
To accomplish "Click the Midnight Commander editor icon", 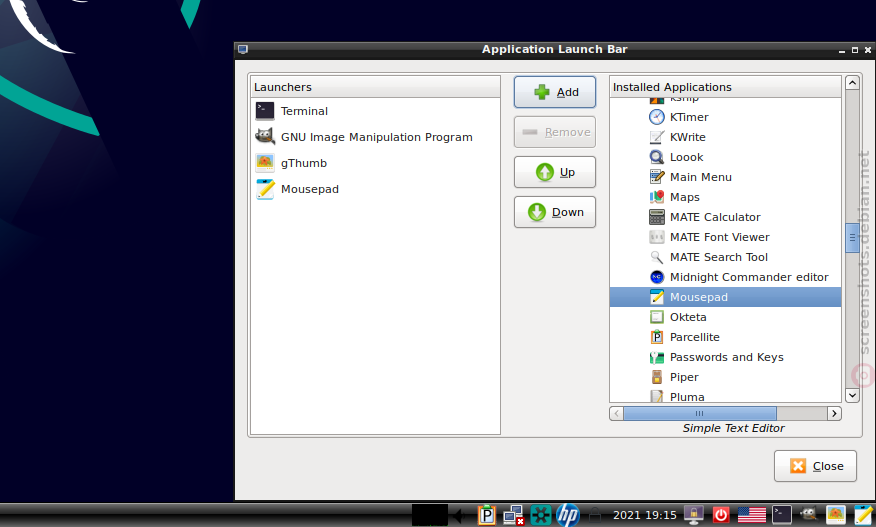I will point(656,277).
